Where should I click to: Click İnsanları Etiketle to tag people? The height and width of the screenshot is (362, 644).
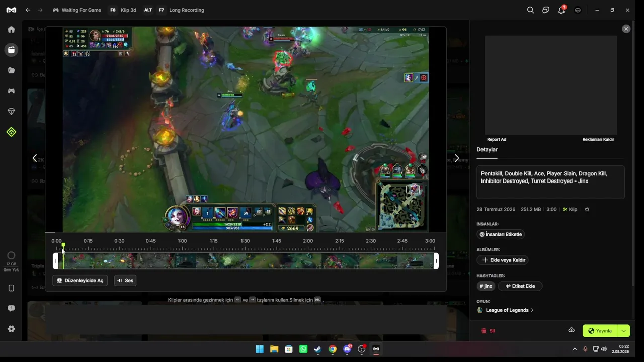pos(501,234)
